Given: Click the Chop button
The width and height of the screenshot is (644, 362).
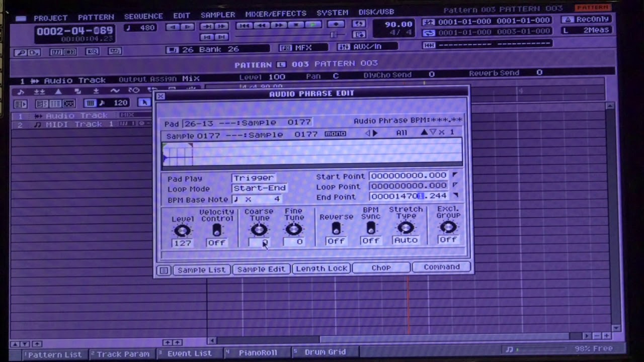Looking at the screenshot, I should point(381,267).
